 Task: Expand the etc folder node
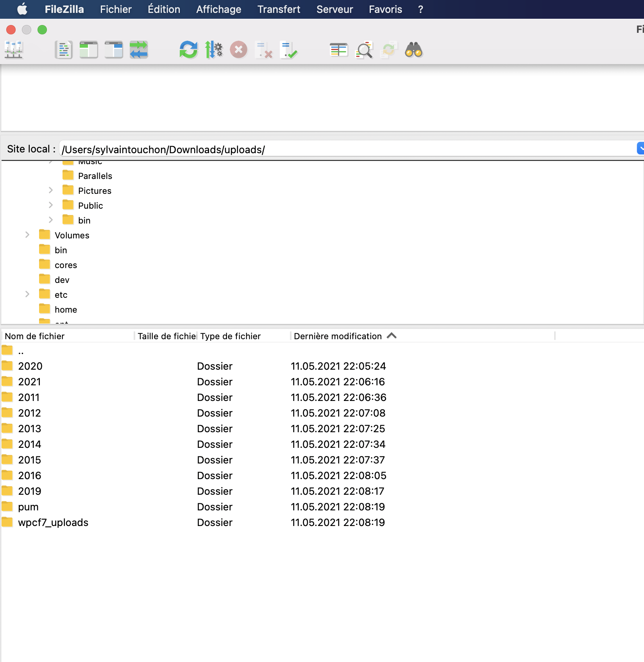pos(27,294)
